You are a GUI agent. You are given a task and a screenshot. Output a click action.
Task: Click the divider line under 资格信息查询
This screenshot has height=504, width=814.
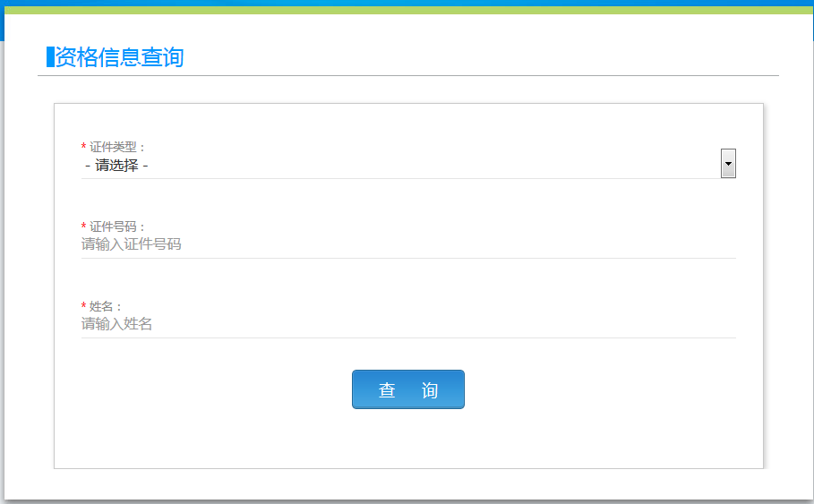click(x=407, y=76)
